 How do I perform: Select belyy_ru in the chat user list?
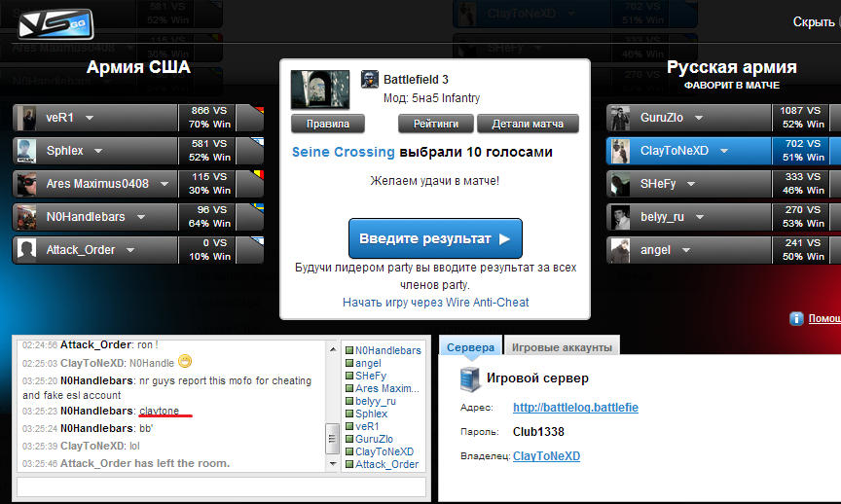tap(376, 401)
